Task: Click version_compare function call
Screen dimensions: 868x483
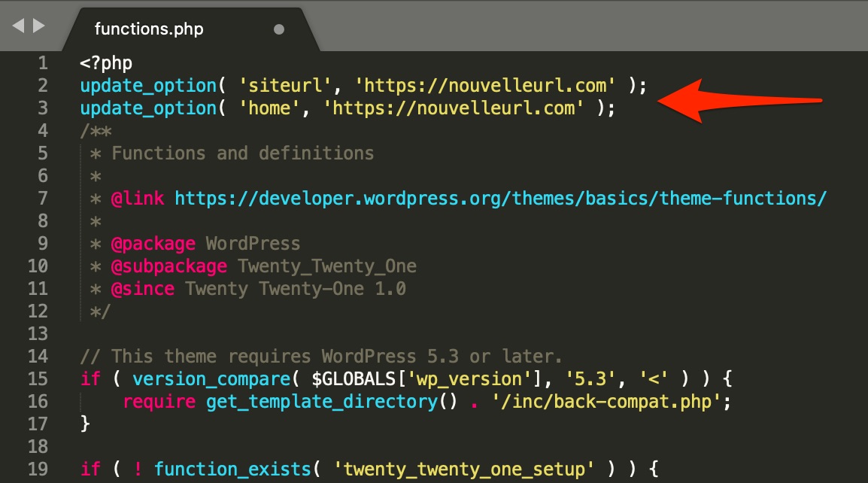Action: (211, 379)
